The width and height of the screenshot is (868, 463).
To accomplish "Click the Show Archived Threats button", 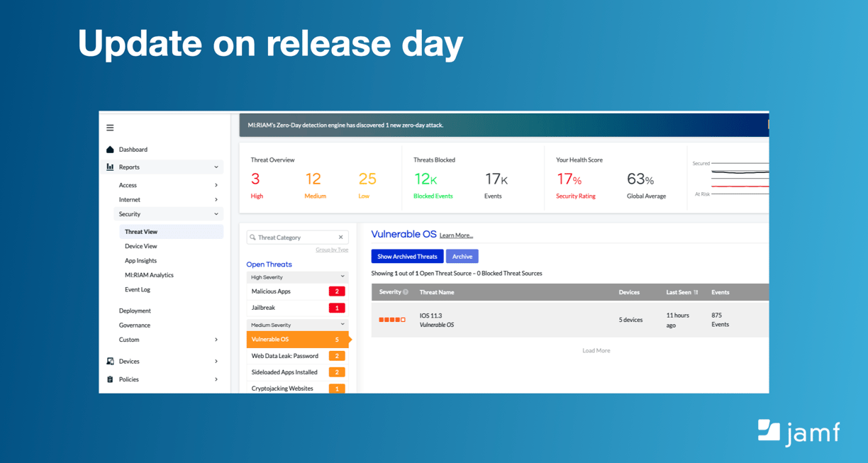I will 407,257.
